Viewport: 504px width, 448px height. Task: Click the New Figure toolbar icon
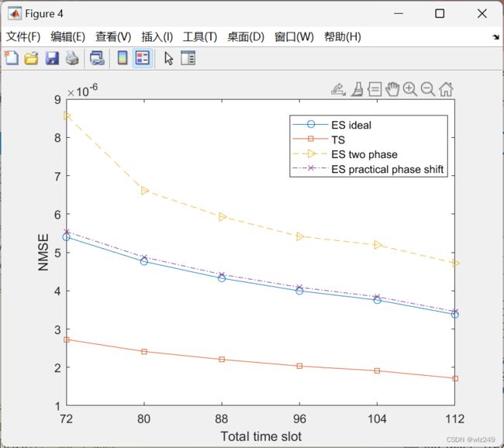pyautogui.click(x=12, y=58)
